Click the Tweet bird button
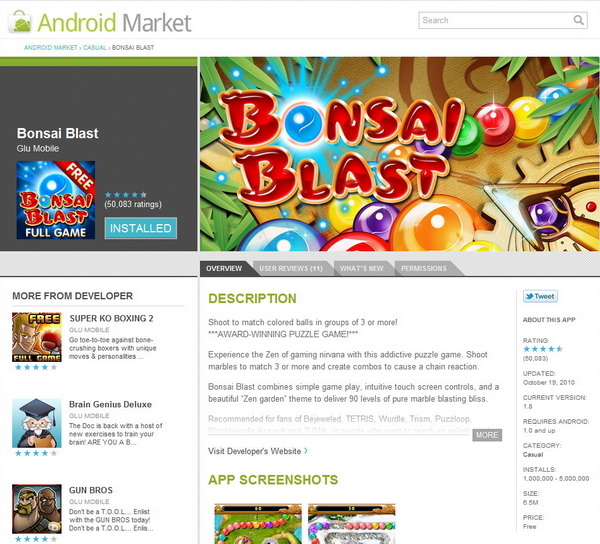Viewport: 600px width, 544px height. click(x=540, y=296)
